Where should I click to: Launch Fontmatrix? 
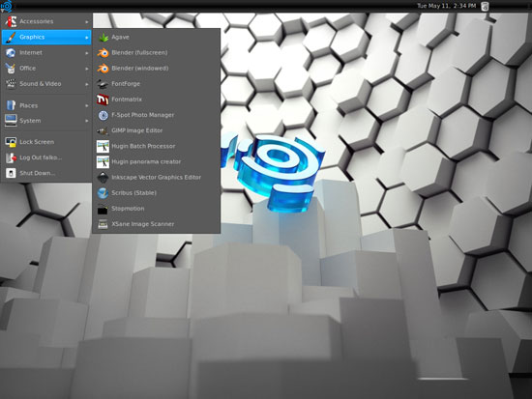157,100
